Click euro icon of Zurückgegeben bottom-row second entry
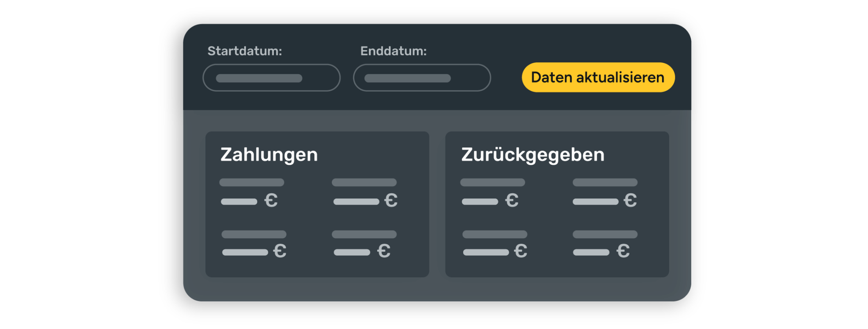The height and width of the screenshot is (329, 868). pyautogui.click(x=623, y=251)
